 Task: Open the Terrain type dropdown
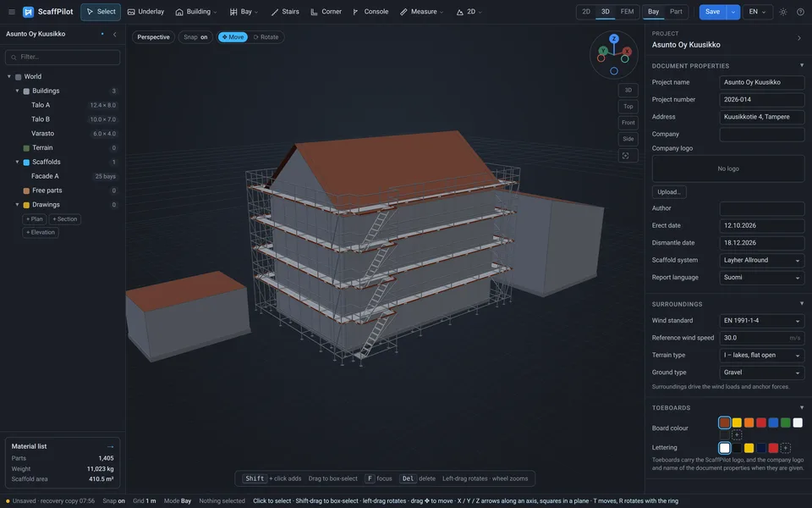pyautogui.click(x=762, y=355)
